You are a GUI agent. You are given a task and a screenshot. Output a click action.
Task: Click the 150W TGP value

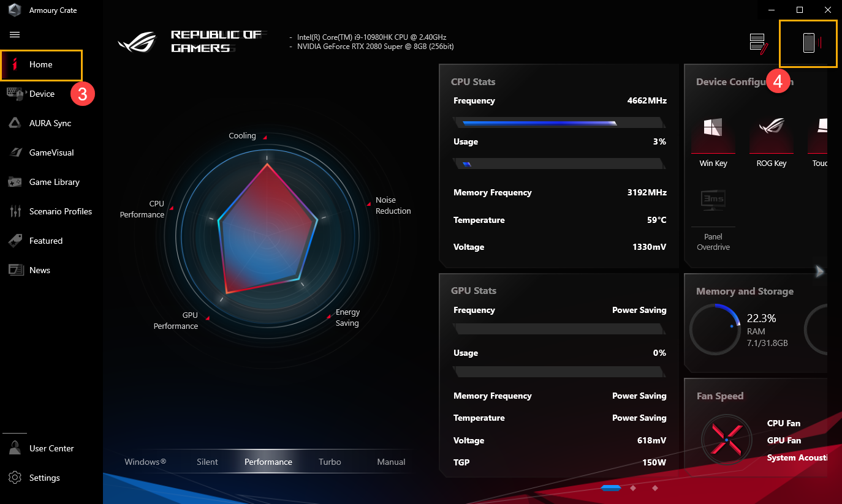point(653,462)
